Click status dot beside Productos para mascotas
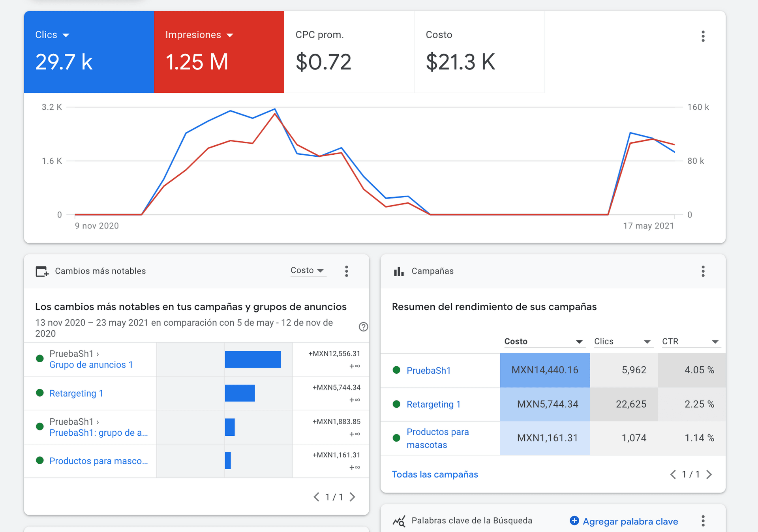 click(x=396, y=438)
